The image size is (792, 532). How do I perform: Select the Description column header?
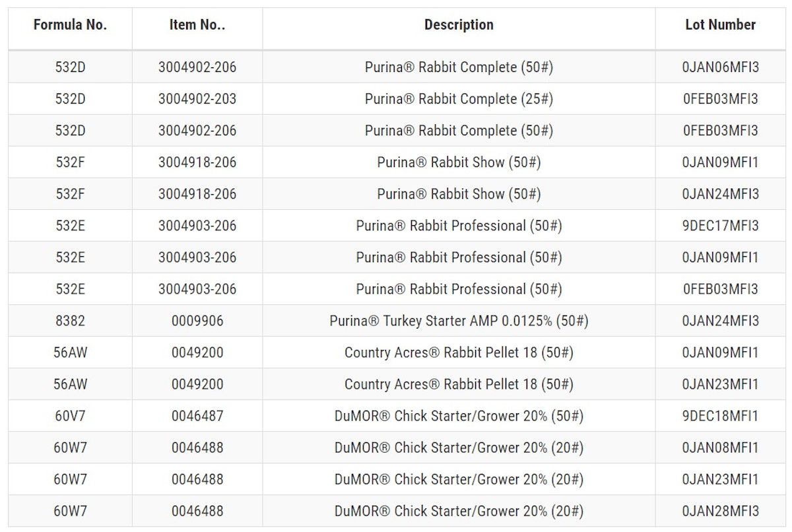pos(459,26)
